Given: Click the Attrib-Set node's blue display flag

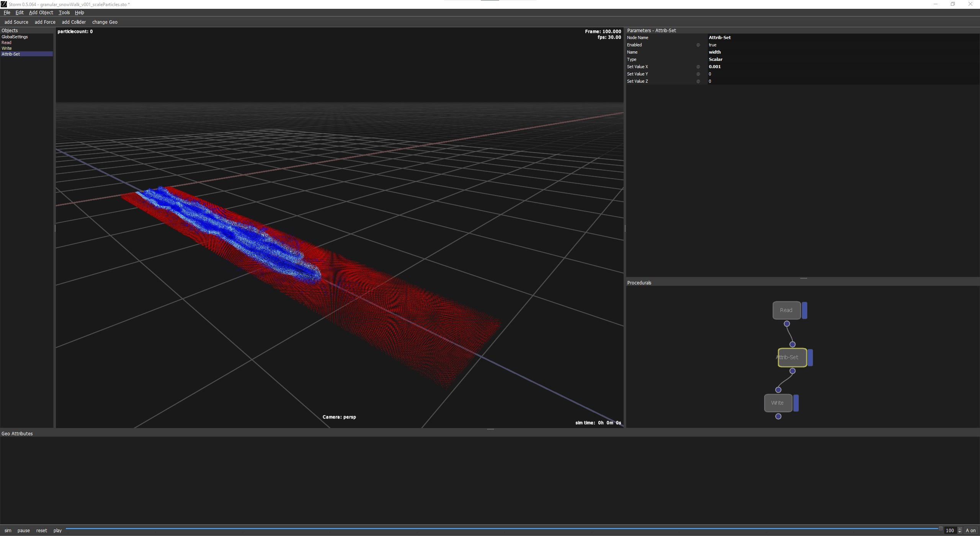Looking at the screenshot, I should tap(810, 357).
